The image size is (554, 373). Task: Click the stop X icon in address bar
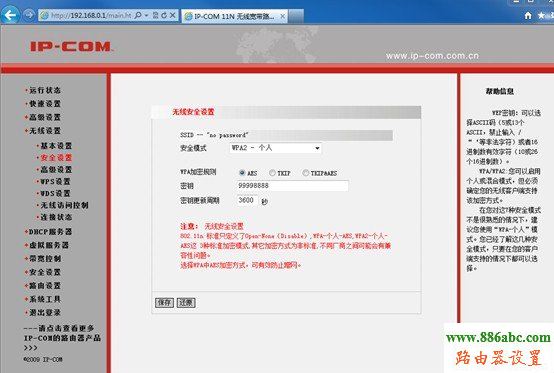pos(173,16)
